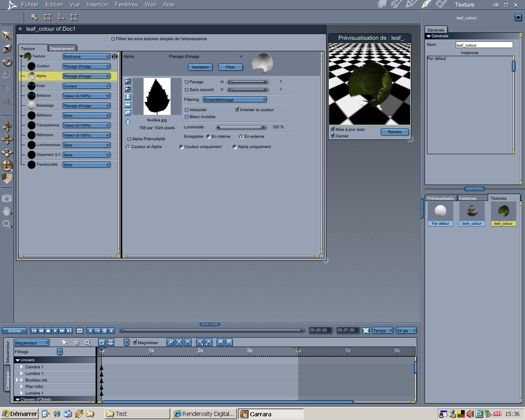Select the camera tool in left sidebar
The width and height of the screenshot is (525, 420).
click(x=7, y=198)
